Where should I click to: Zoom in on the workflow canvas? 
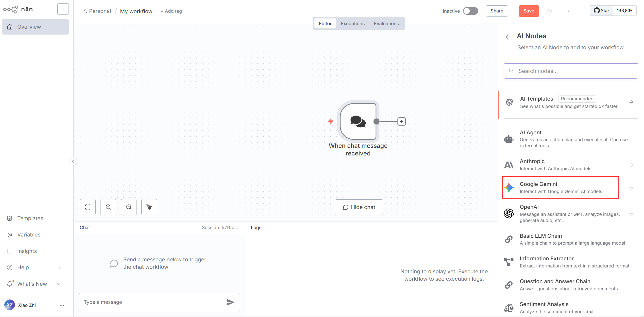click(x=108, y=207)
